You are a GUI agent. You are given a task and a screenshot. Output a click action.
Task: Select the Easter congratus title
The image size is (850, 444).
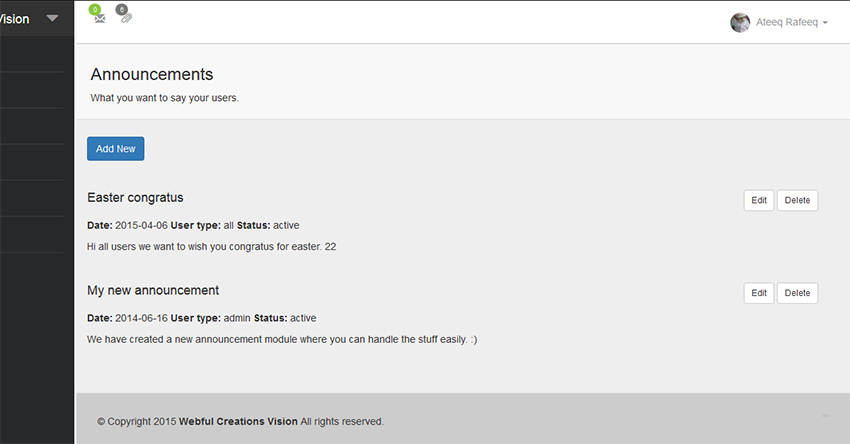(135, 198)
